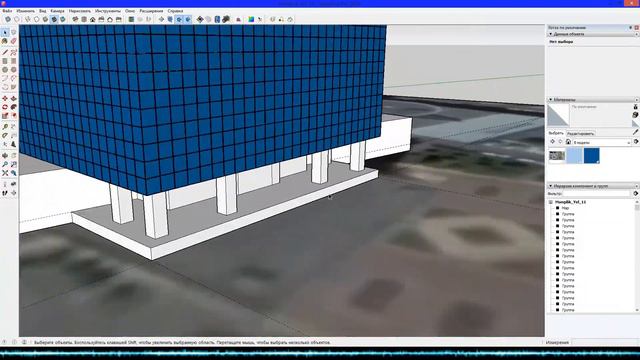Choose the Rotate tool
Screen dimensions: 640x360
(x=5, y=107)
